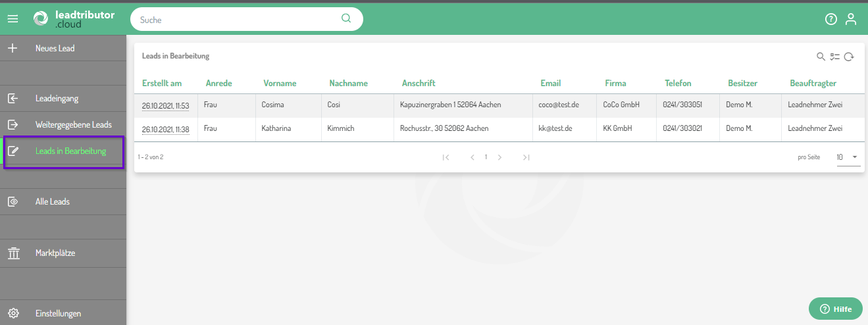Screen dimensions: 868x325
Task: Open the user profile icon
Action: tap(851, 19)
